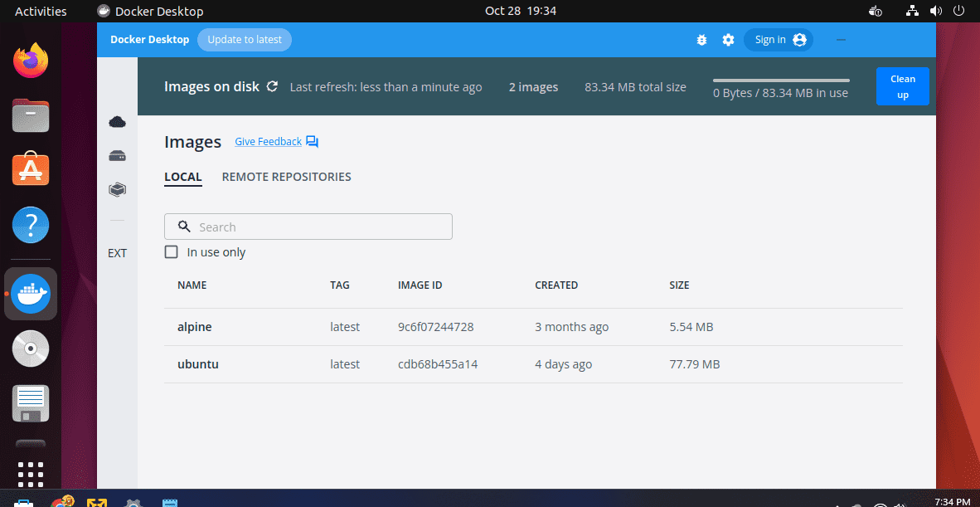
Task: Switch to the REMOTE REPOSITORIES tab
Action: 286,176
